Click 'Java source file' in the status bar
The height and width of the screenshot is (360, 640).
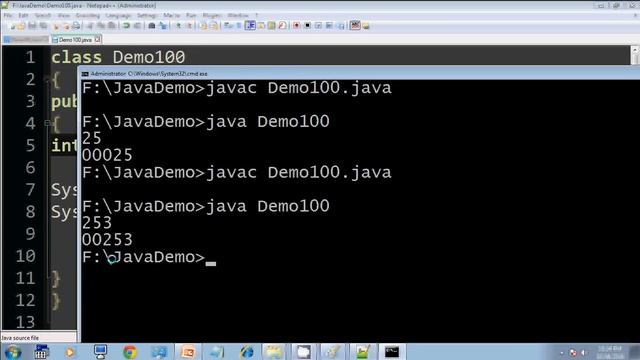point(20,338)
